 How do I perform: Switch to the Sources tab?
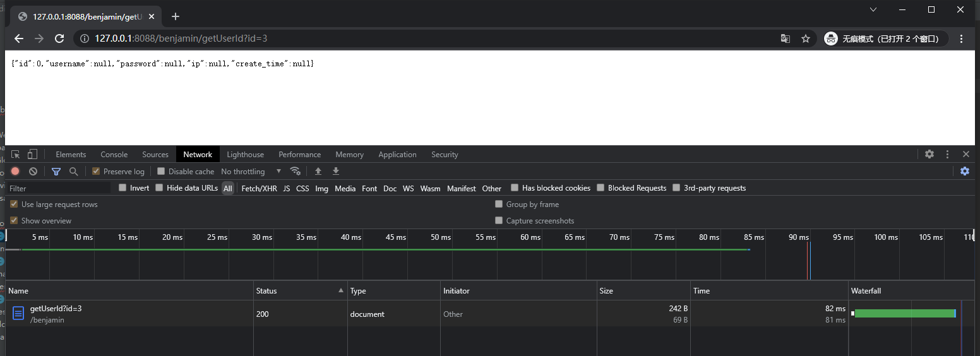[155, 154]
